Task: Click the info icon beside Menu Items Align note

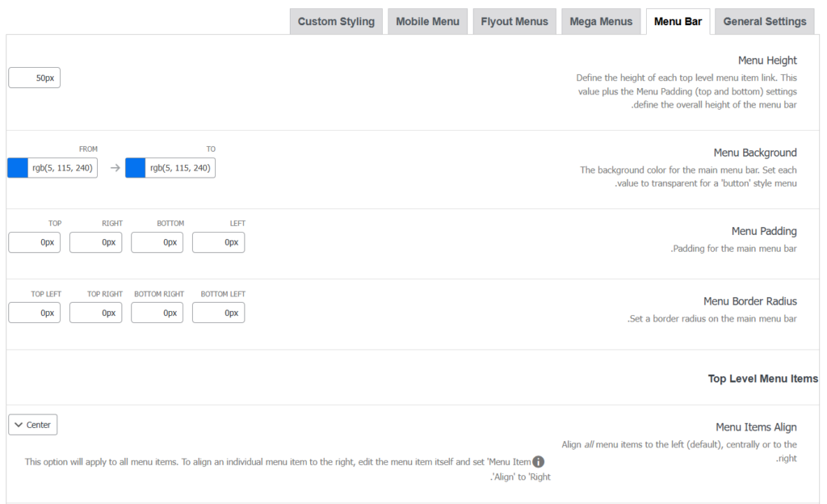Action: click(539, 462)
